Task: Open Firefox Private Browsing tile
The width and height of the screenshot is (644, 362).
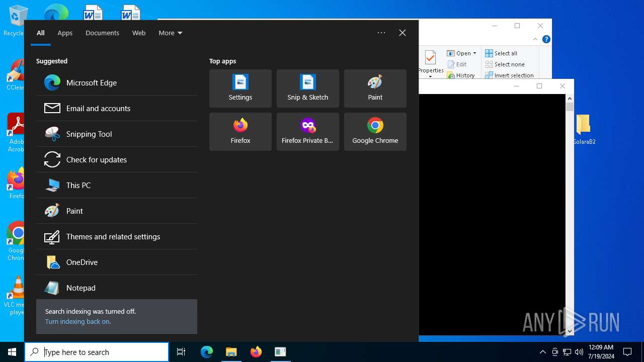Action: [308, 132]
